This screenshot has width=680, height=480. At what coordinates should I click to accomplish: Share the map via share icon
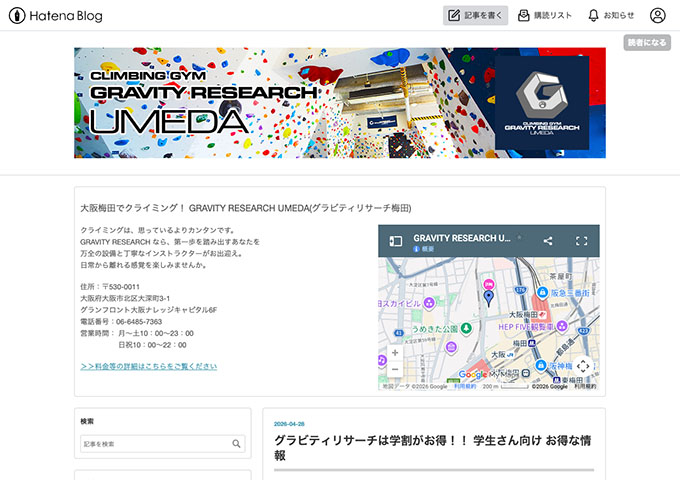548,241
